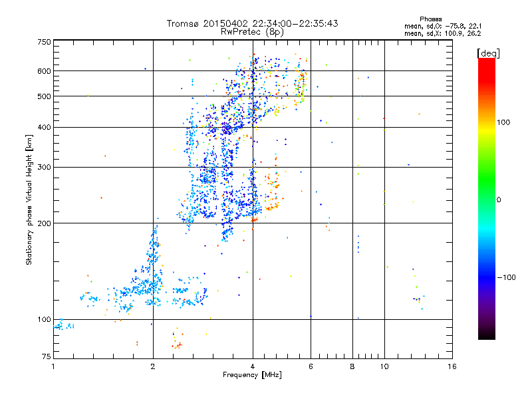Click the '[deg]' colorbar unit label
This screenshot has height=399, width=532.
click(x=488, y=54)
